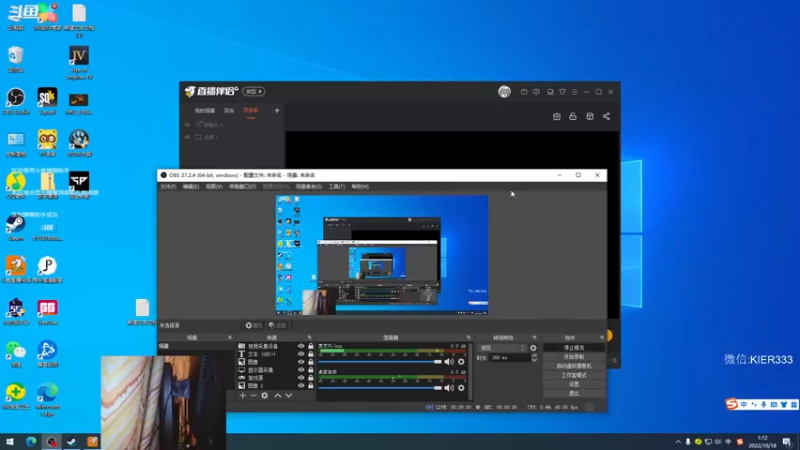Open the user avatar in 直播伴侣 title bar
The width and height of the screenshot is (800, 450).
505,92
